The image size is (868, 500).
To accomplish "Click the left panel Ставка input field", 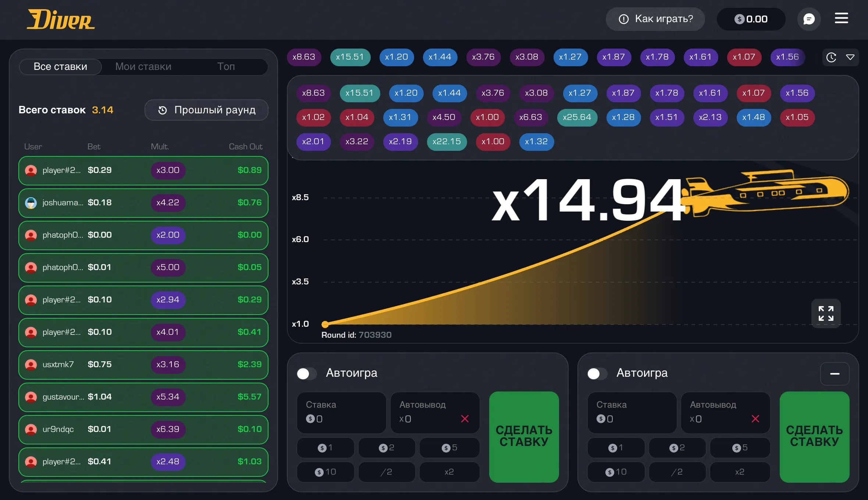I will [341, 412].
